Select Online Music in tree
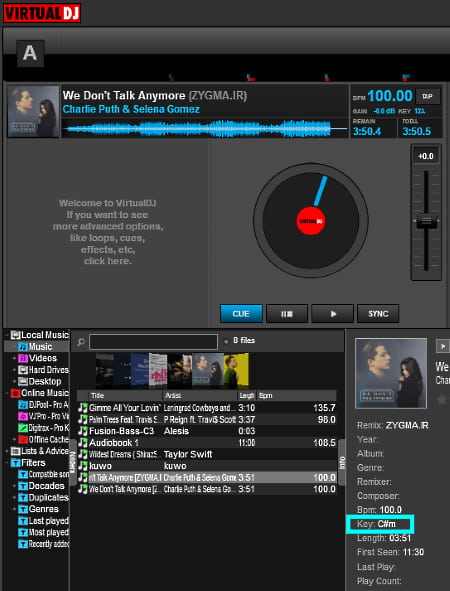Image resolution: width=450 pixels, height=591 pixels. (x=40, y=393)
